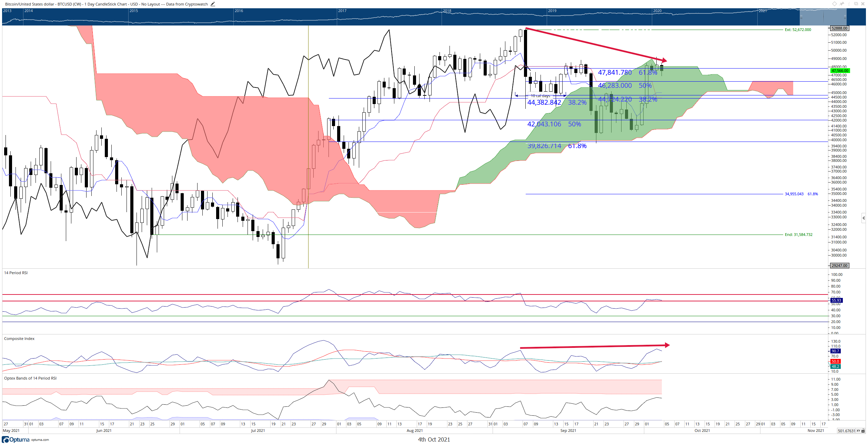Screen dimensions: 868x445
Task: Click the green 47,566.00 current price tag
Action: click(840, 71)
